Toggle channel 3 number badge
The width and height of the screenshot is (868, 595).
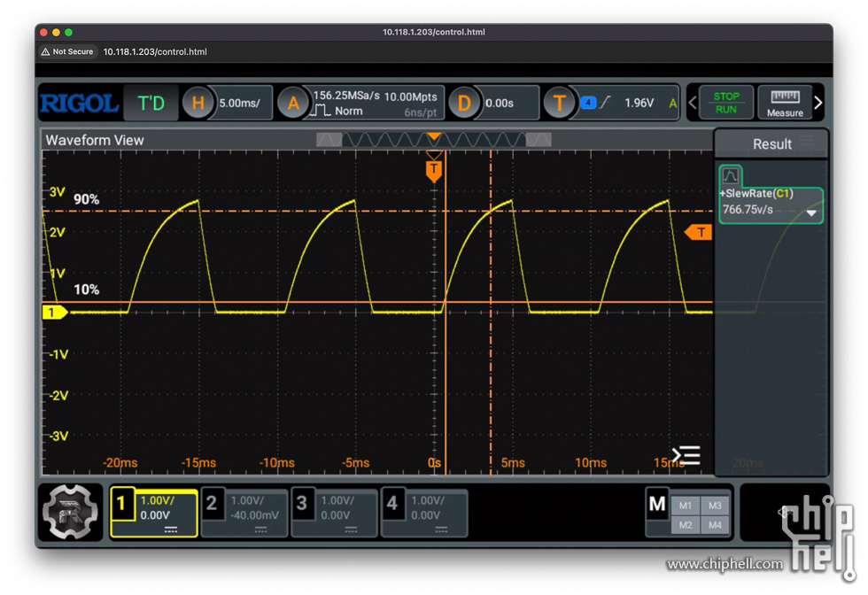click(x=302, y=504)
